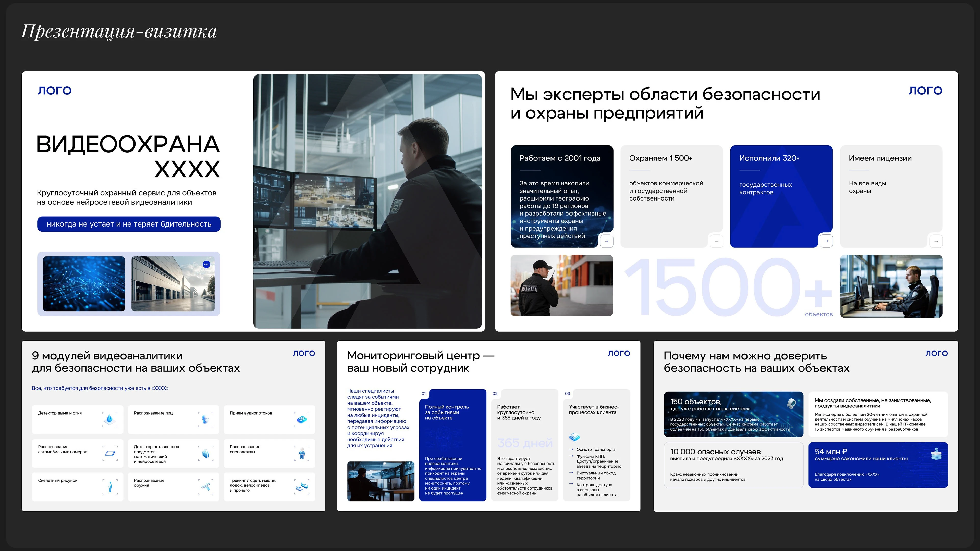Click the 'Все, что требуется для безопасности' line
980x551 pixels.
(x=100, y=388)
